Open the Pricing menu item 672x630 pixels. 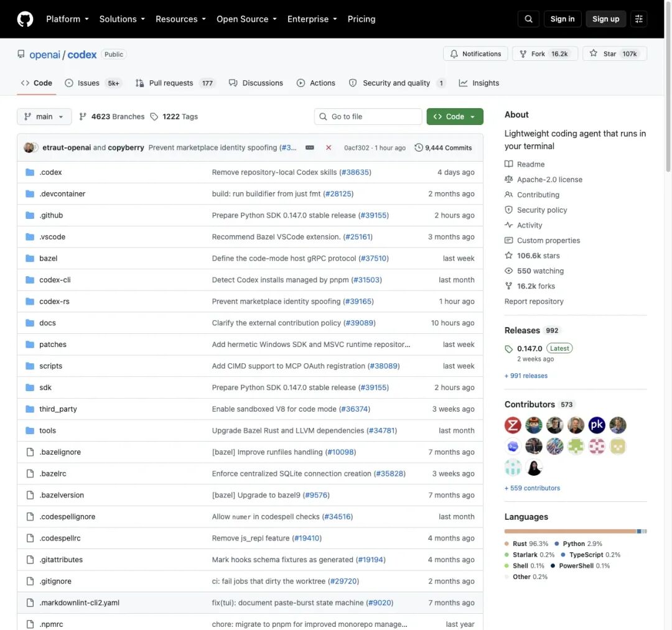coord(362,19)
